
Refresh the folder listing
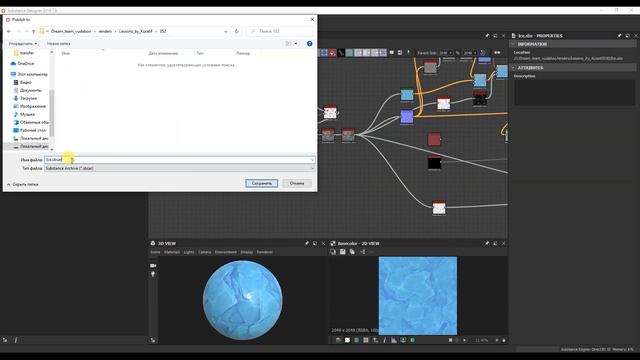click(x=236, y=31)
